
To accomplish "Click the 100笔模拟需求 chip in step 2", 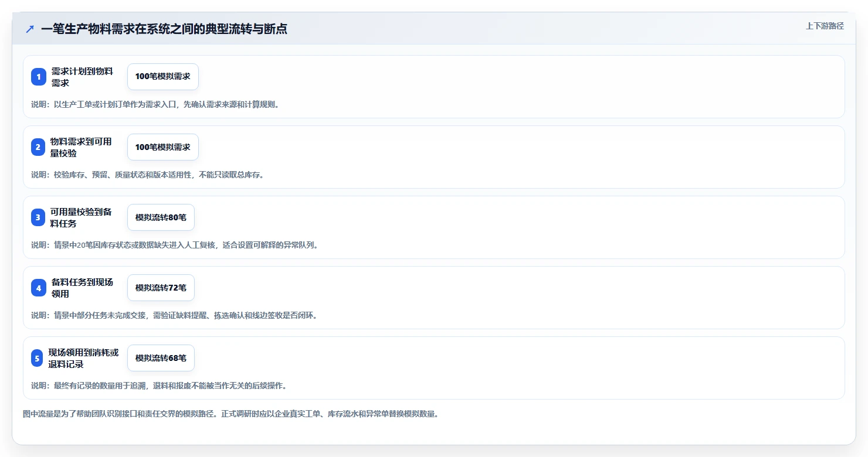I will 163,147.
